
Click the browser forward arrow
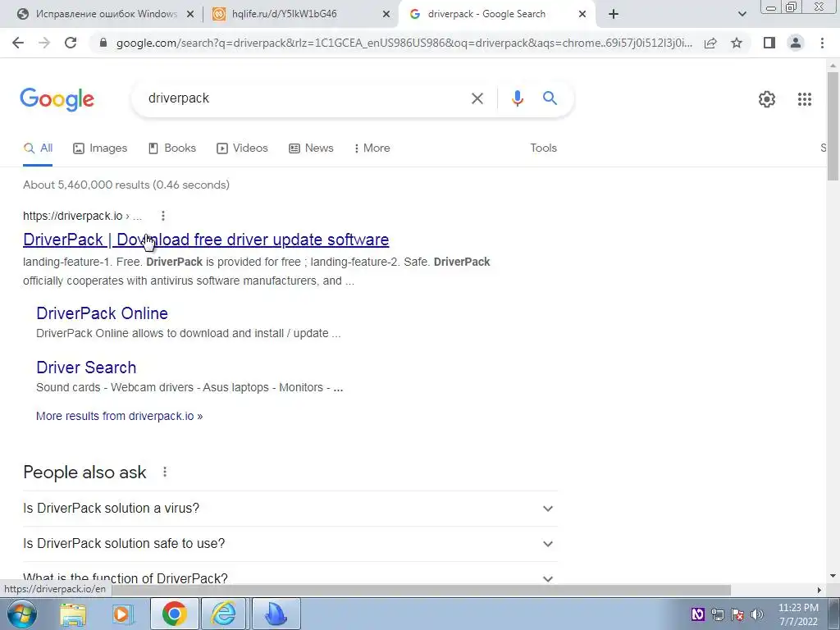tap(44, 43)
